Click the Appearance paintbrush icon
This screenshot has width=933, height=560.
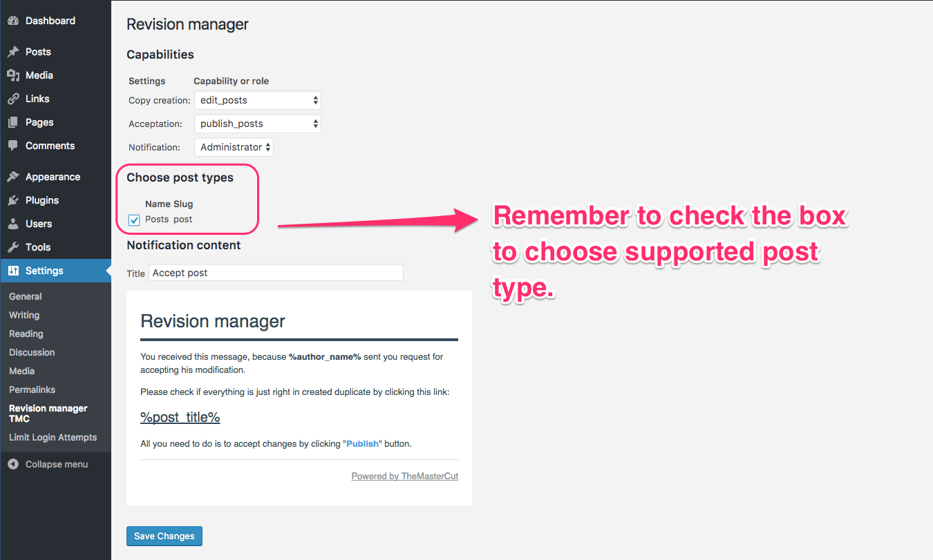pyautogui.click(x=13, y=177)
